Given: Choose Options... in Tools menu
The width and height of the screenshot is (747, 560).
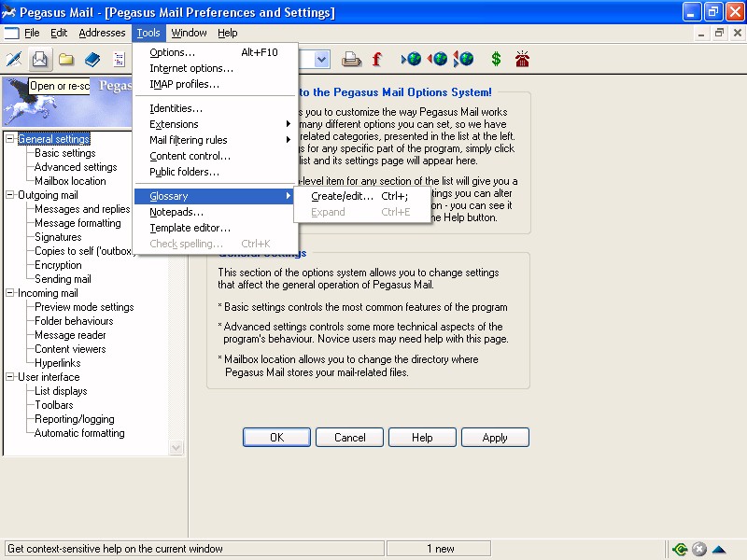Looking at the screenshot, I should [215, 52].
